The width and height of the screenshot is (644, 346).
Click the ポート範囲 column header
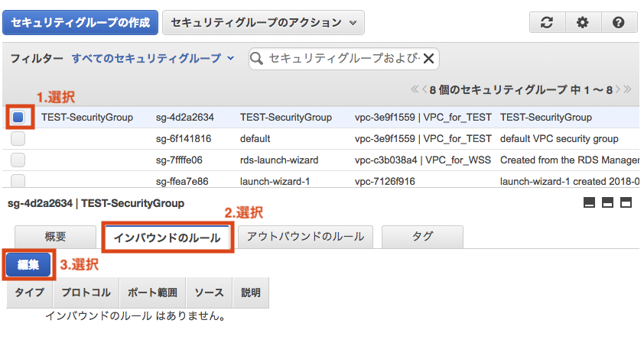[x=152, y=293]
